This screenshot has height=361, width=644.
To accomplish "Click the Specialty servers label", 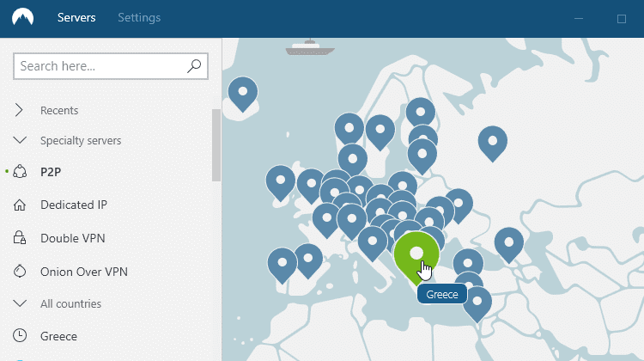I will pyautogui.click(x=81, y=141).
